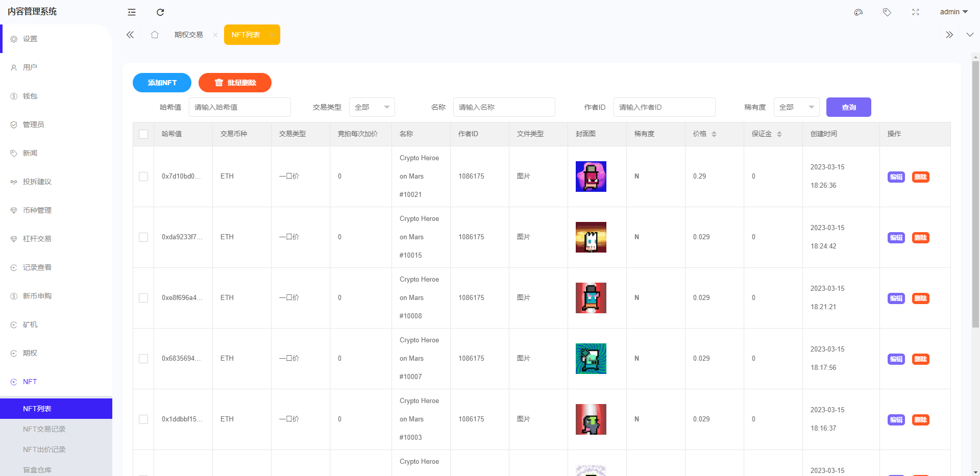
Task: Open the admin user dropdown
Action: pos(953,12)
